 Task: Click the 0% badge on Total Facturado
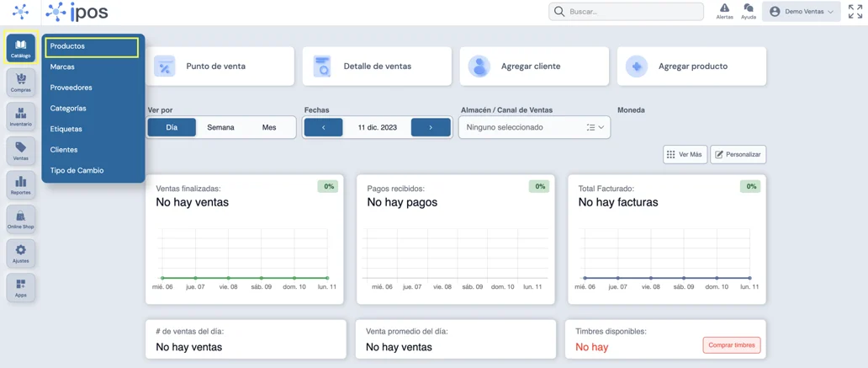point(750,187)
